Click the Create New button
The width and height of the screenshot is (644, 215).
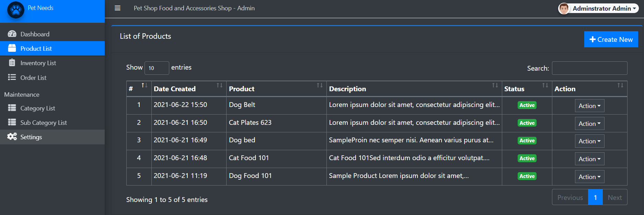(611, 39)
